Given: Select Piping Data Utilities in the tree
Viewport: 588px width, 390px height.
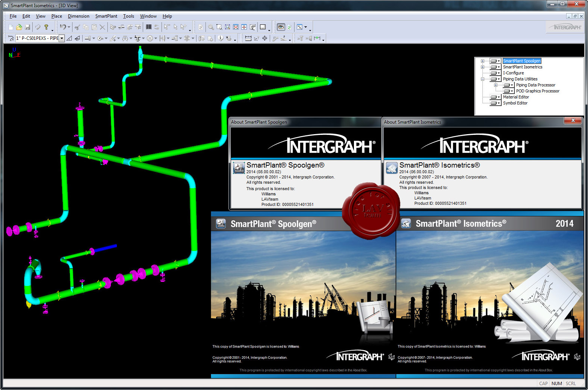Looking at the screenshot, I should click(520, 79).
